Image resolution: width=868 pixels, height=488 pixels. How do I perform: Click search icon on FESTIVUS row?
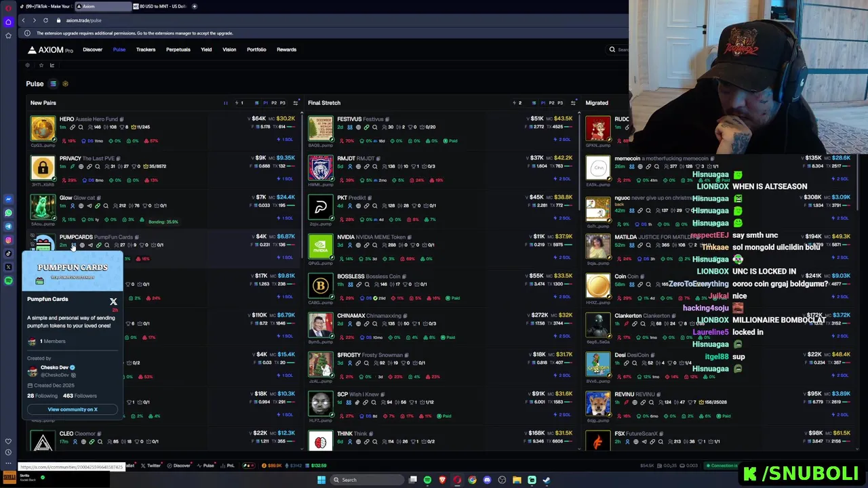(375, 127)
